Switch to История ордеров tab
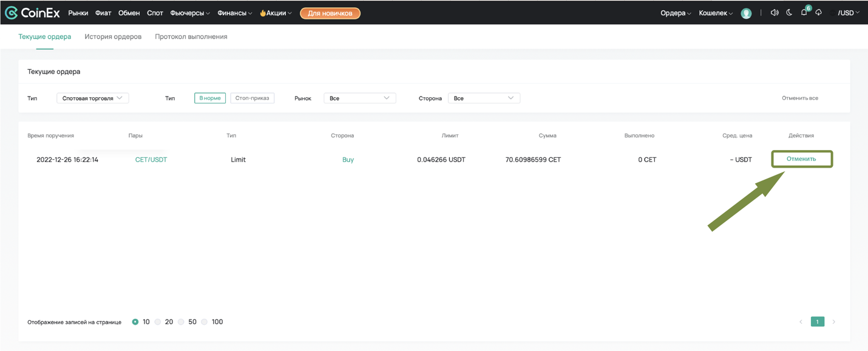Screen dimensions: 868x351 (x=113, y=36)
